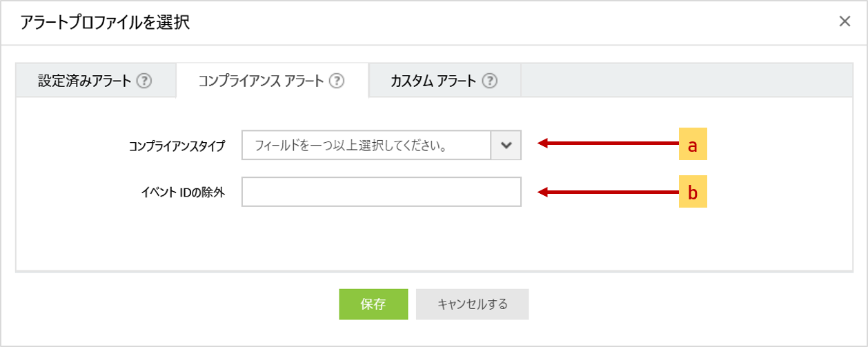Screen dimensions: 868x347
Task: Click the キャンセルする button
Action: point(472,304)
